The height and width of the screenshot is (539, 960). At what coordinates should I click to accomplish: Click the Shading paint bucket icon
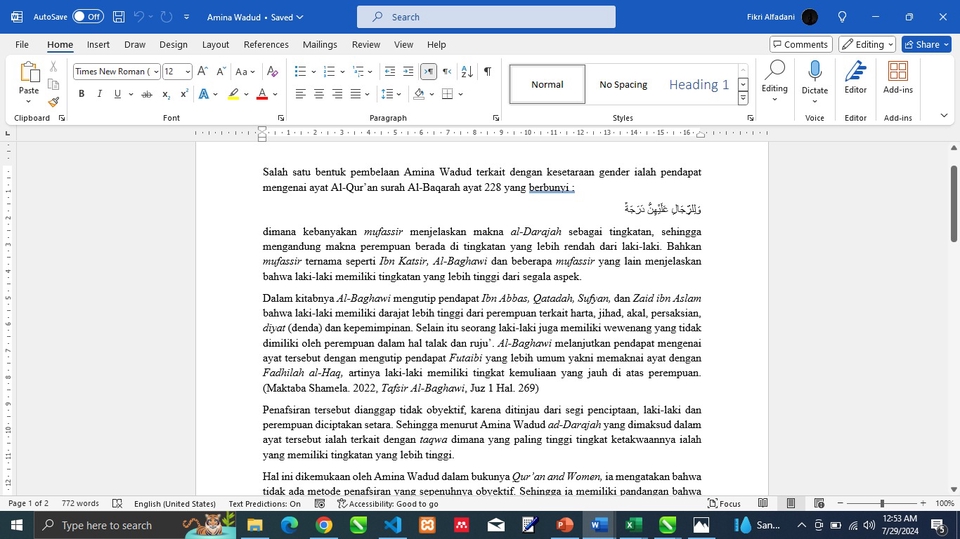419,94
